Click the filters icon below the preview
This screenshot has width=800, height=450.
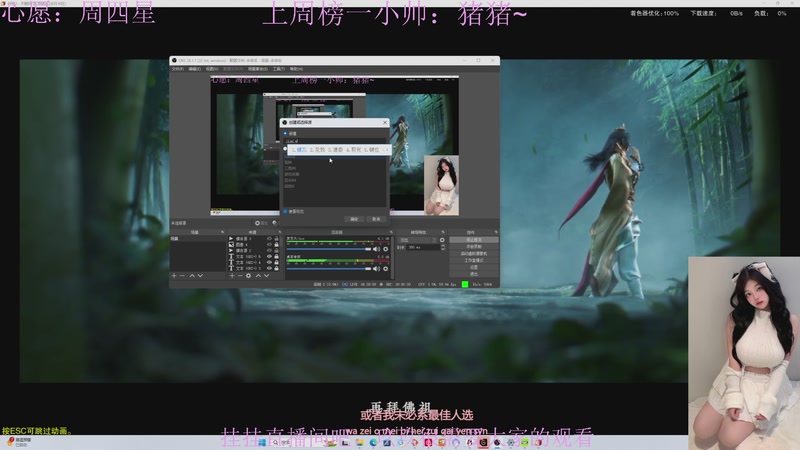click(x=275, y=223)
